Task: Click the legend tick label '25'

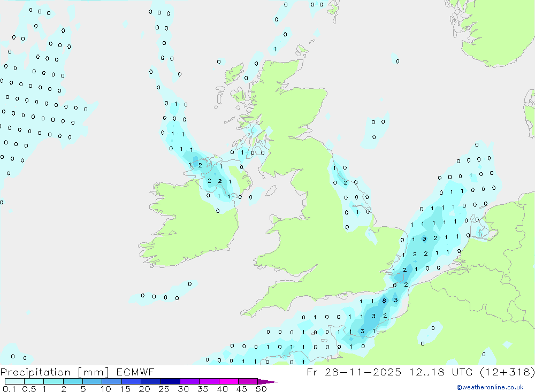Action: click(164, 389)
